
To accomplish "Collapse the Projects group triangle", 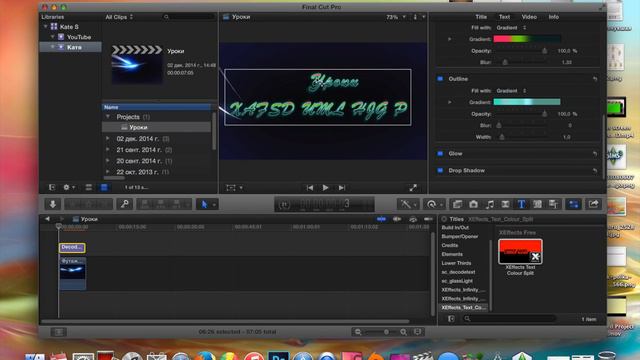I will [x=108, y=117].
